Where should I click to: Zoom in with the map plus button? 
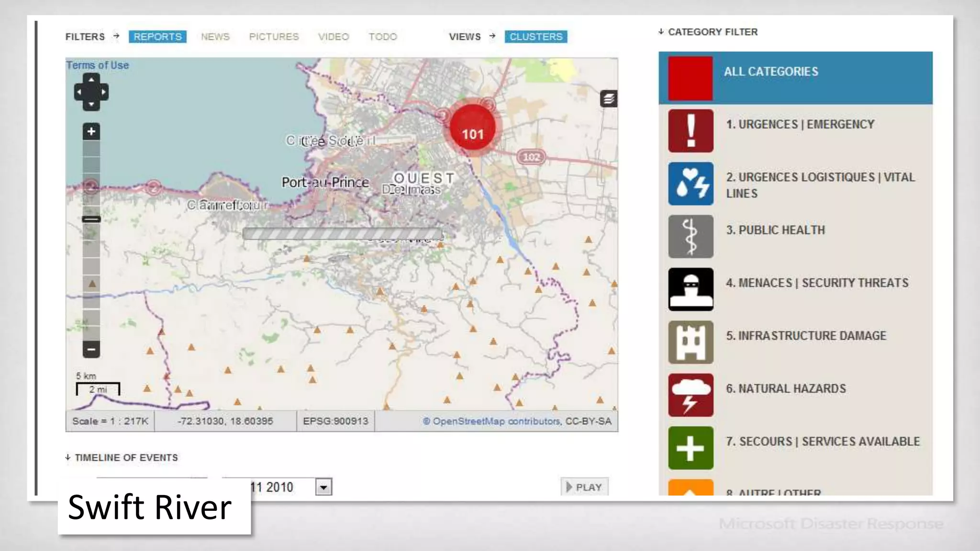(91, 132)
